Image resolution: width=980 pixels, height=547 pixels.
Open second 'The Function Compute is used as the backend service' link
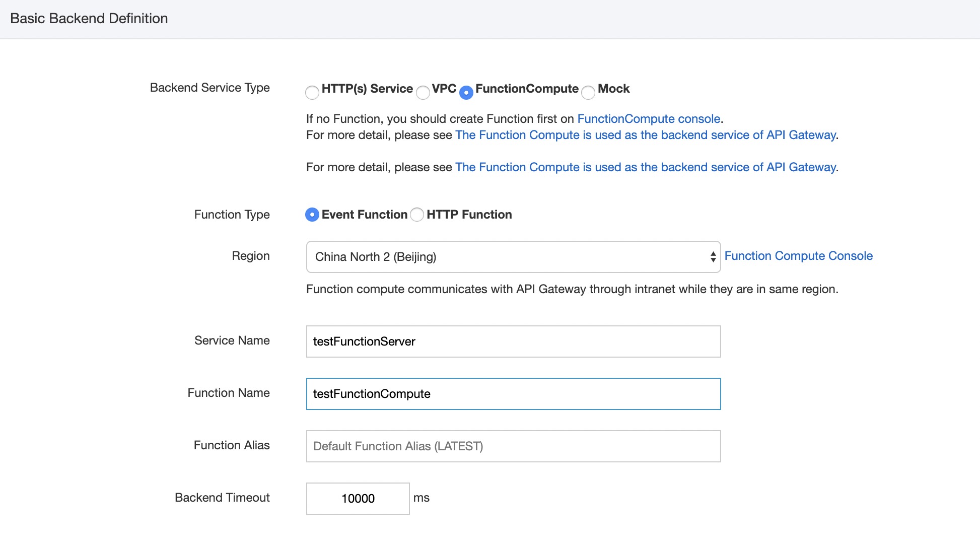click(x=646, y=167)
